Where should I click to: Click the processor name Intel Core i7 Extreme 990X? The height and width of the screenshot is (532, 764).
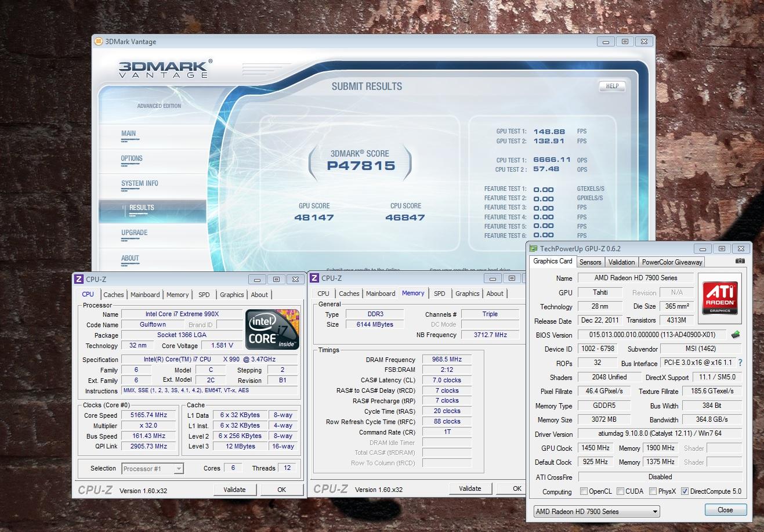(182, 314)
